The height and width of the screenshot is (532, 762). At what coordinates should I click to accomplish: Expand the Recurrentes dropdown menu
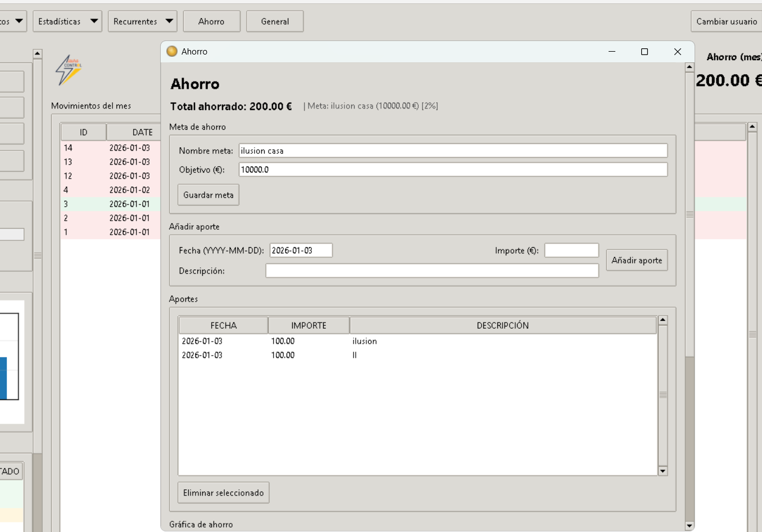(x=142, y=21)
